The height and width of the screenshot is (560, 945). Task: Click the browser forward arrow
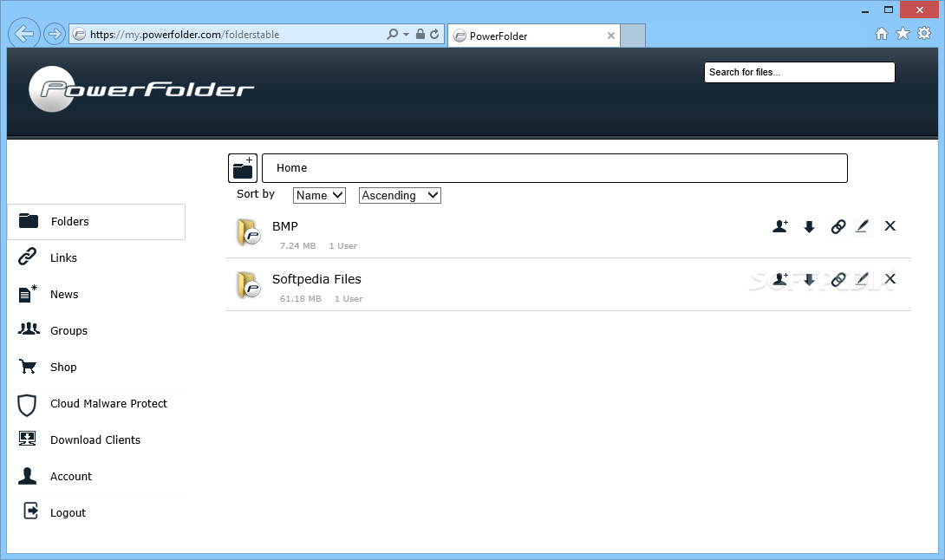[x=55, y=34]
